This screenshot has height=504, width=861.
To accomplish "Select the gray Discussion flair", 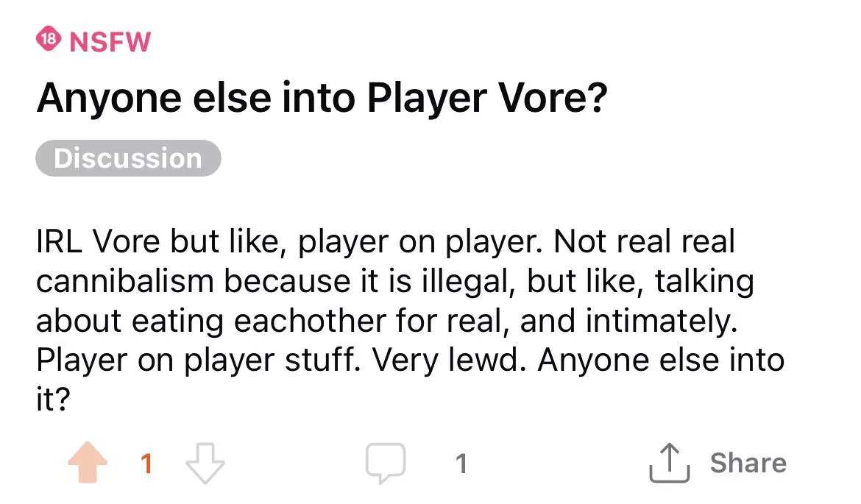I will (128, 158).
